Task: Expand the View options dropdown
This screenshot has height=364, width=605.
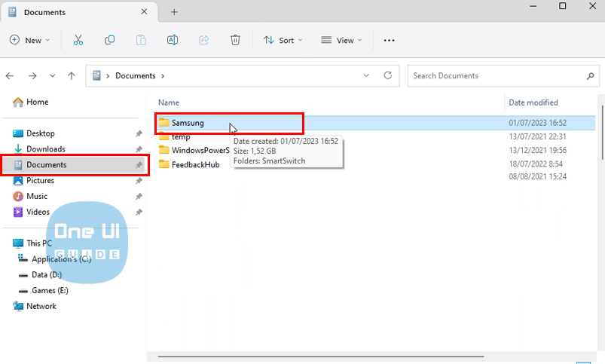Action: 341,40
